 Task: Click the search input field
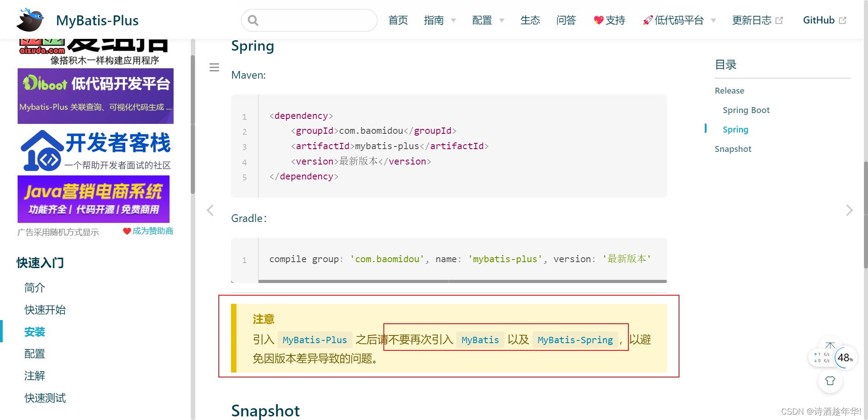(309, 20)
